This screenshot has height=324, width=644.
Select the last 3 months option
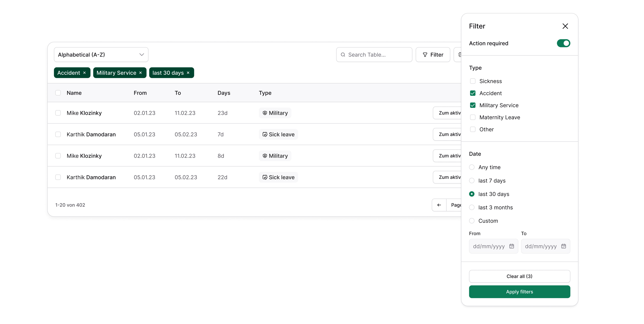(472, 207)
